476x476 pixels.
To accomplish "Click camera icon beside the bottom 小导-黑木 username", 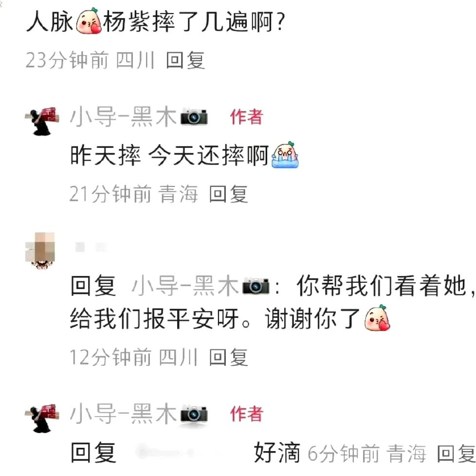I will coord(194,414).
